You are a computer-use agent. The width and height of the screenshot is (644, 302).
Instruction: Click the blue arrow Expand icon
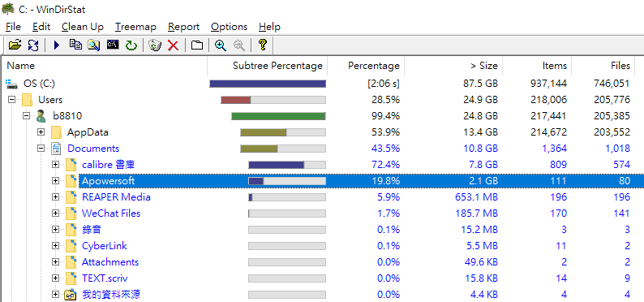tap(57, 45)
